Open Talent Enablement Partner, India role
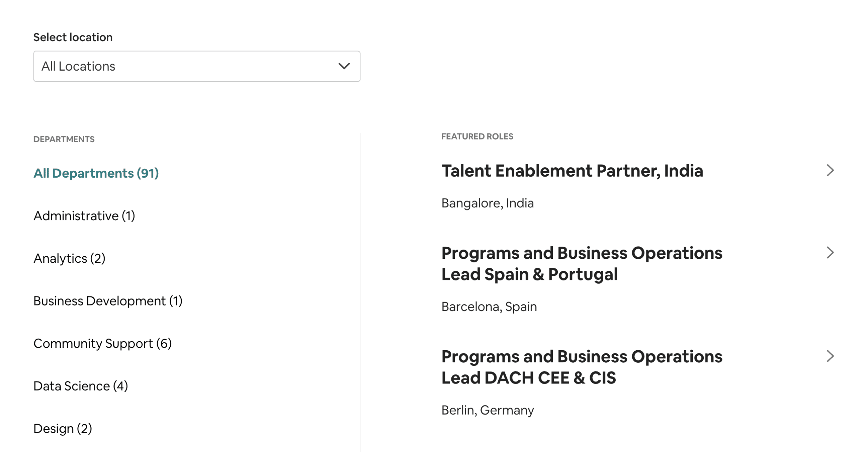 [572, 171]
